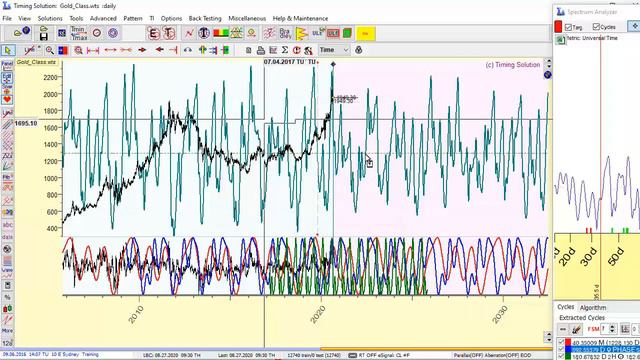Click the Tools menu
640x360 pixels.
76,18
